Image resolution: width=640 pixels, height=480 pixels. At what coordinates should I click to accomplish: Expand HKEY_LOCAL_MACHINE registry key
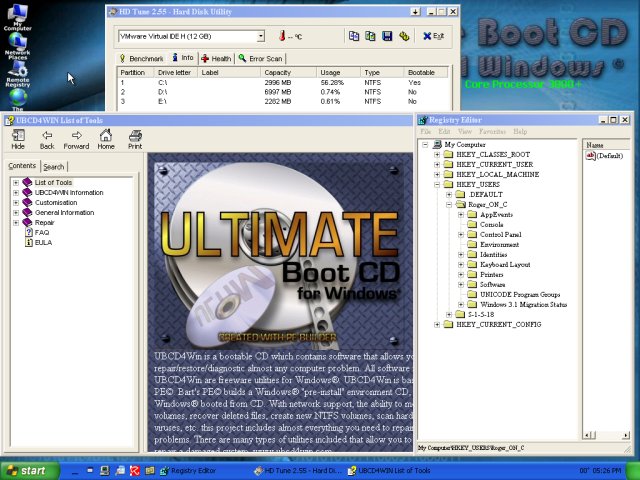click(437, 174)
